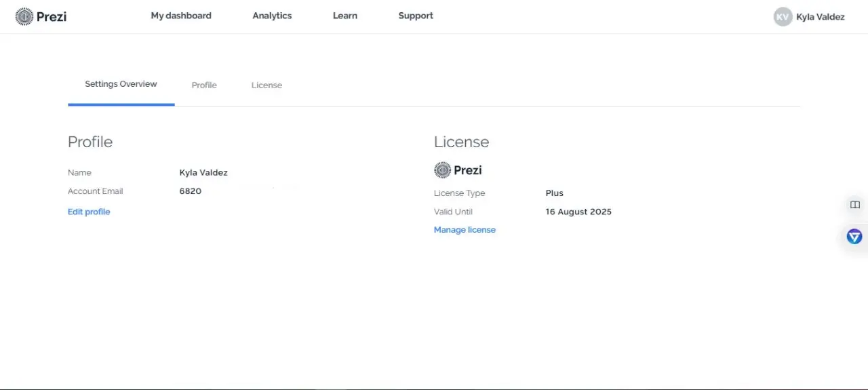Switch to the Profile tab
Viewport: 868px width, 390px height.
click(204, 85)
